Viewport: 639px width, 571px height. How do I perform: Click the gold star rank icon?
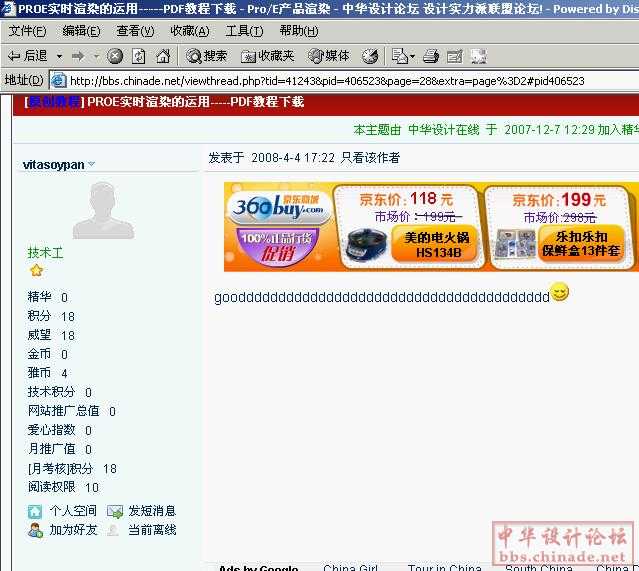click(x=37, y=270)
